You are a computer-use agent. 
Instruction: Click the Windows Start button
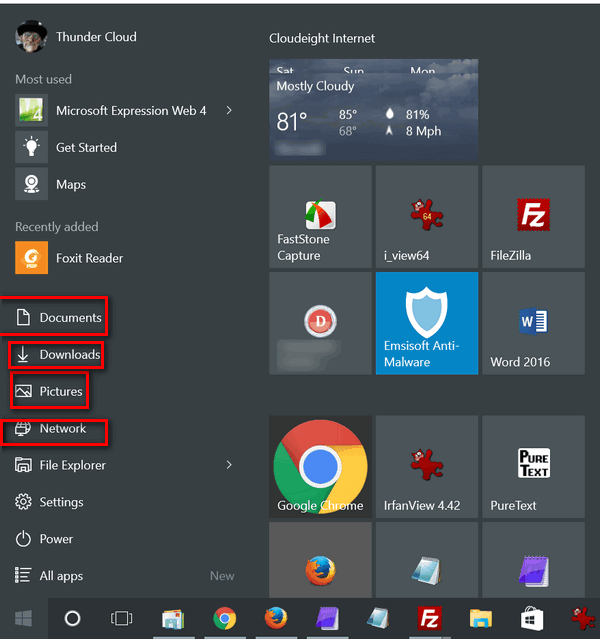[24, 618]
